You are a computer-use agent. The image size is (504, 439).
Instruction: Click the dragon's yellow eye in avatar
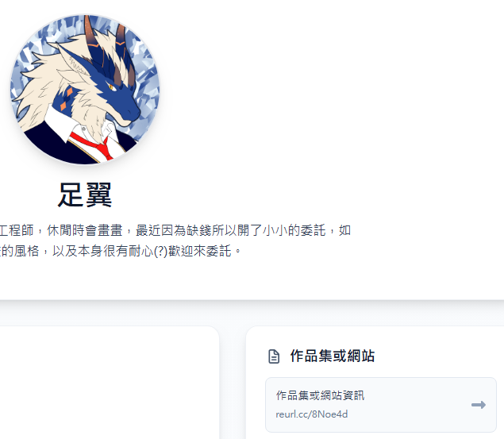111,87
